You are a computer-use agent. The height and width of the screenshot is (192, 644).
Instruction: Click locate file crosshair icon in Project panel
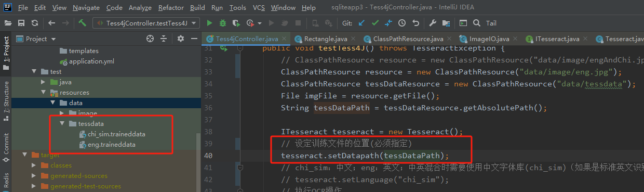coord(150,39)
